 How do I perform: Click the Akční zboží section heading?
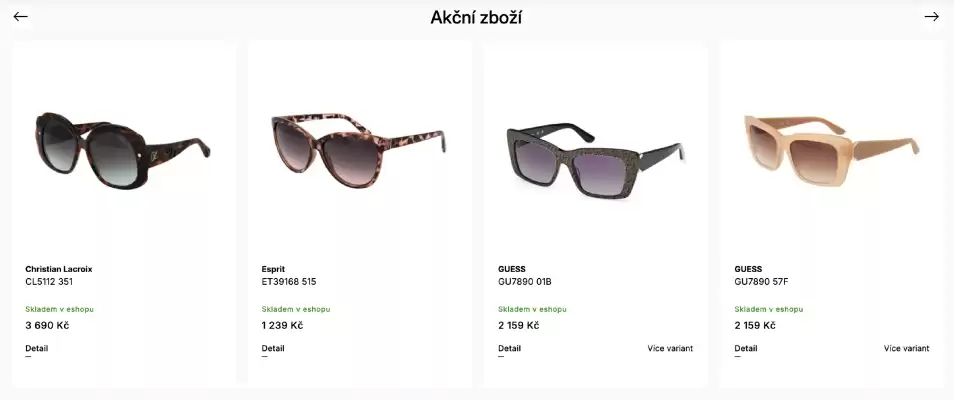(476, 18)
